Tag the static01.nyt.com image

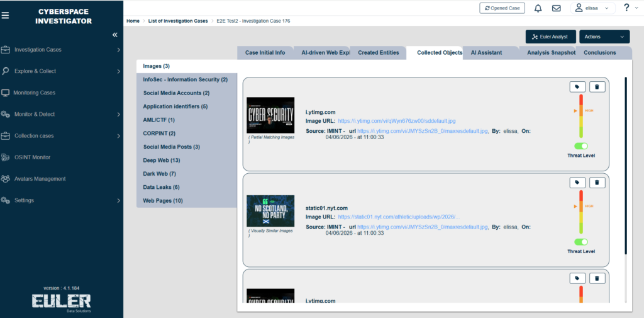(x=577, y=183)
